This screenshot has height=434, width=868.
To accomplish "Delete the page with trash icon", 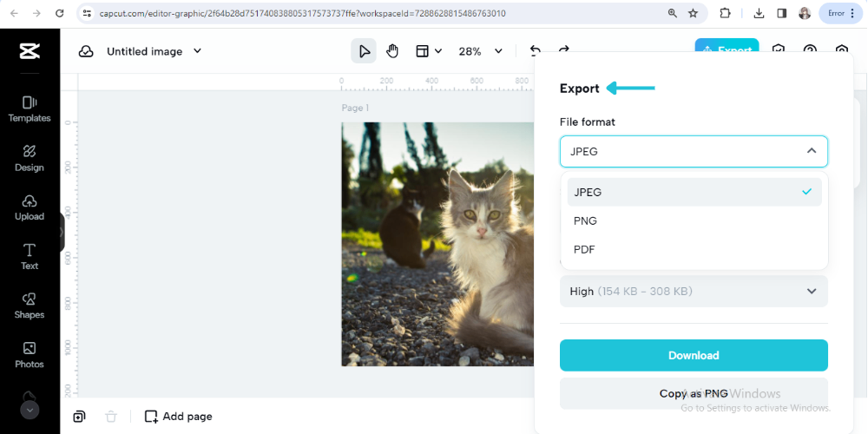I will [x=111, y=417].
